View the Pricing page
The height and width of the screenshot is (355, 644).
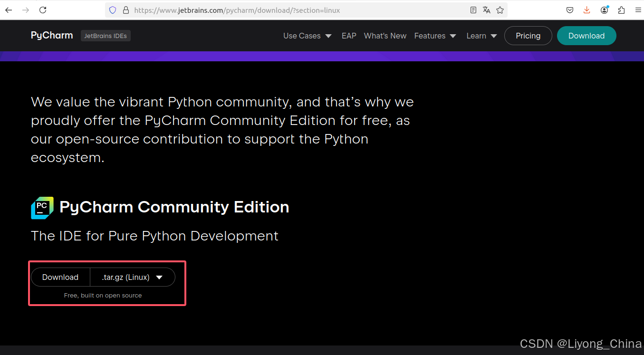point(528,36)
